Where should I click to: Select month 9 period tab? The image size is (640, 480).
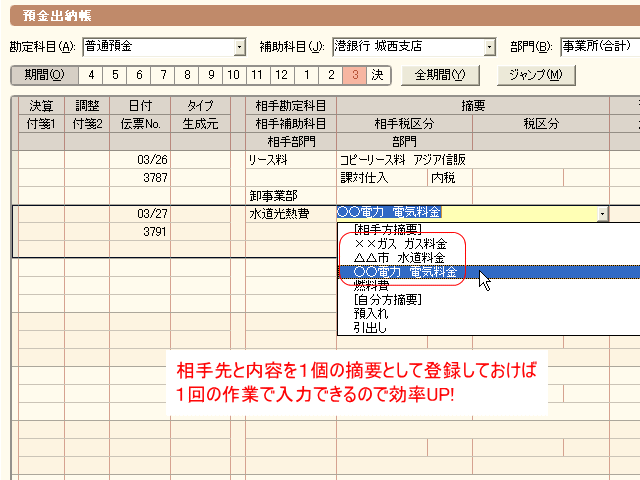point(211,75)
